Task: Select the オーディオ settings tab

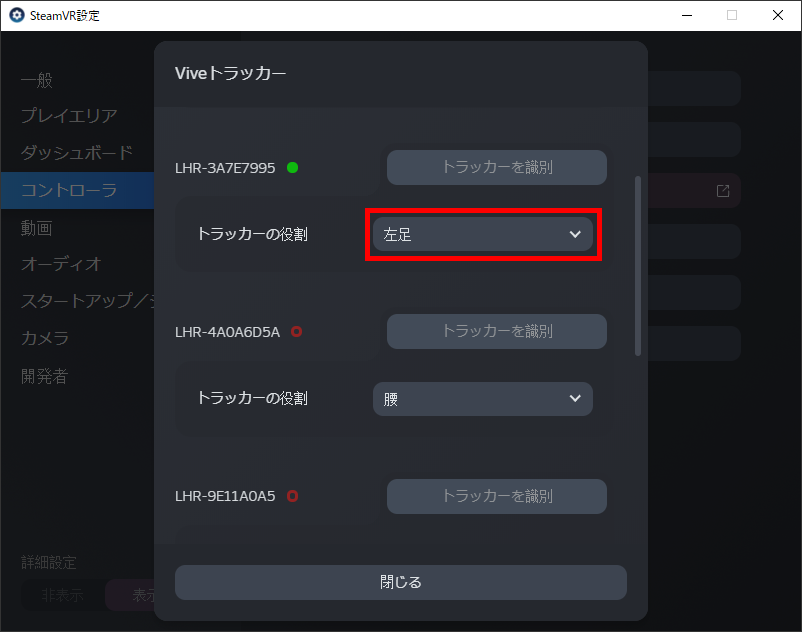Action: [61, 264]
